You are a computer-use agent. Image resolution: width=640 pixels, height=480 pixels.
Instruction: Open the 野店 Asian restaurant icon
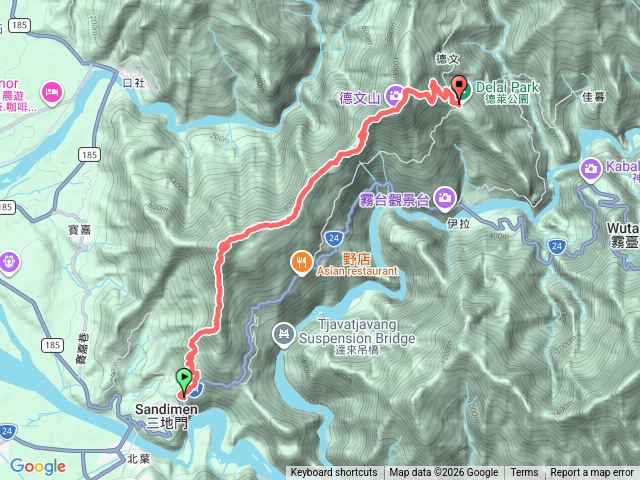pos(302,263)
